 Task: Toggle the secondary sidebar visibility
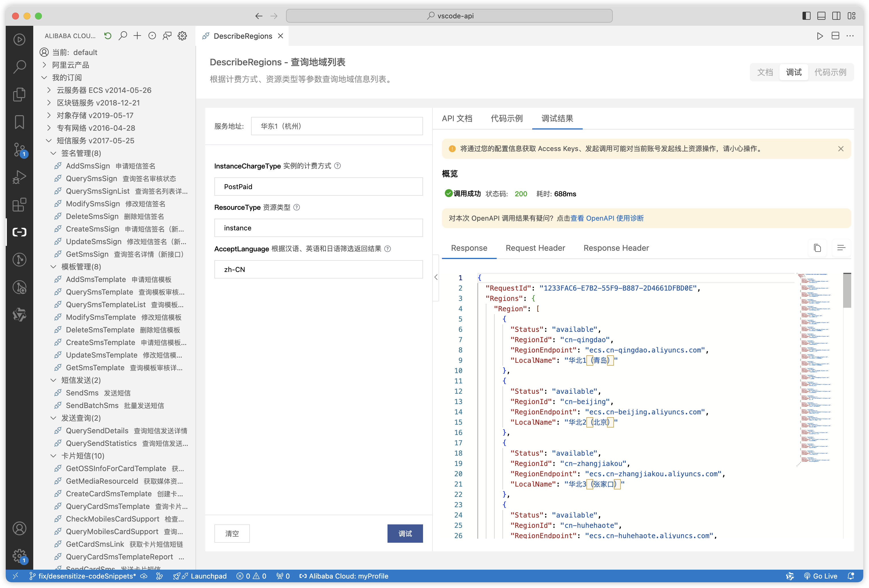coord(836,16)
